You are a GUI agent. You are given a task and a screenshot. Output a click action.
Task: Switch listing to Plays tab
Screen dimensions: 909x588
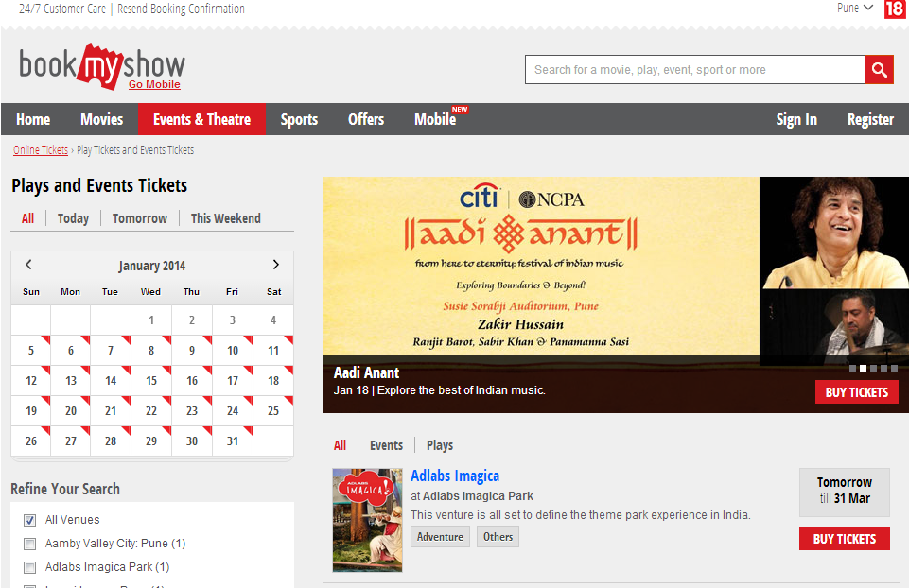pos(440,445)
